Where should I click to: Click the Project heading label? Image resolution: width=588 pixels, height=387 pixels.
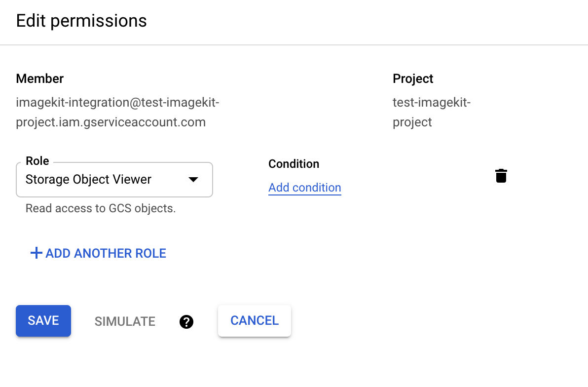[412, 78]
